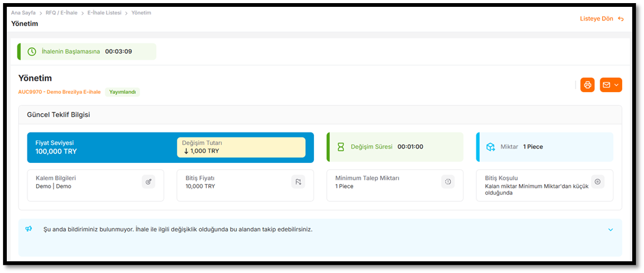This screenshot has width=644, height=273.
Task: Click AUC9970 - Demo Brezilya E-ihale title
Action: pos(59,92)
